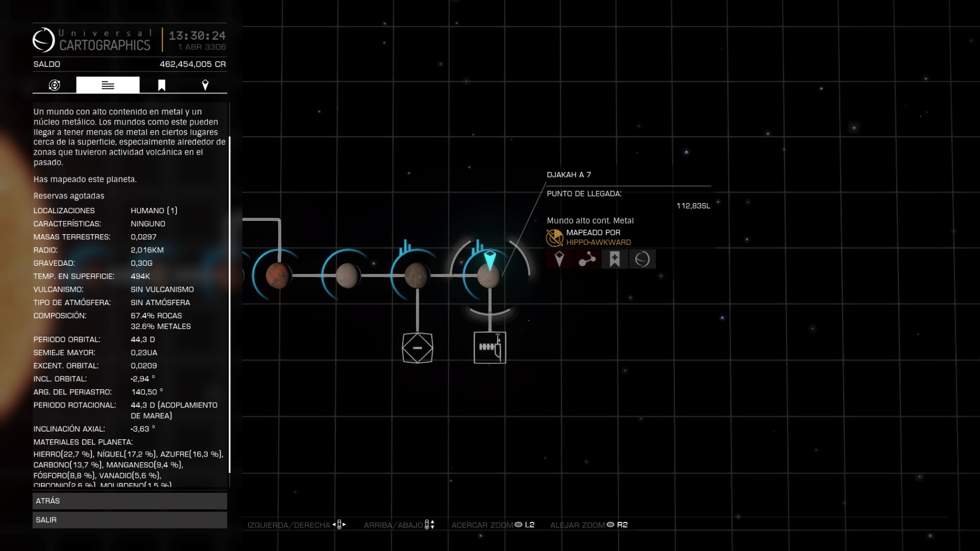The image size is (980, 551).
Task: Click the 0,30G gravity value
Action: (x=141, y=263)
